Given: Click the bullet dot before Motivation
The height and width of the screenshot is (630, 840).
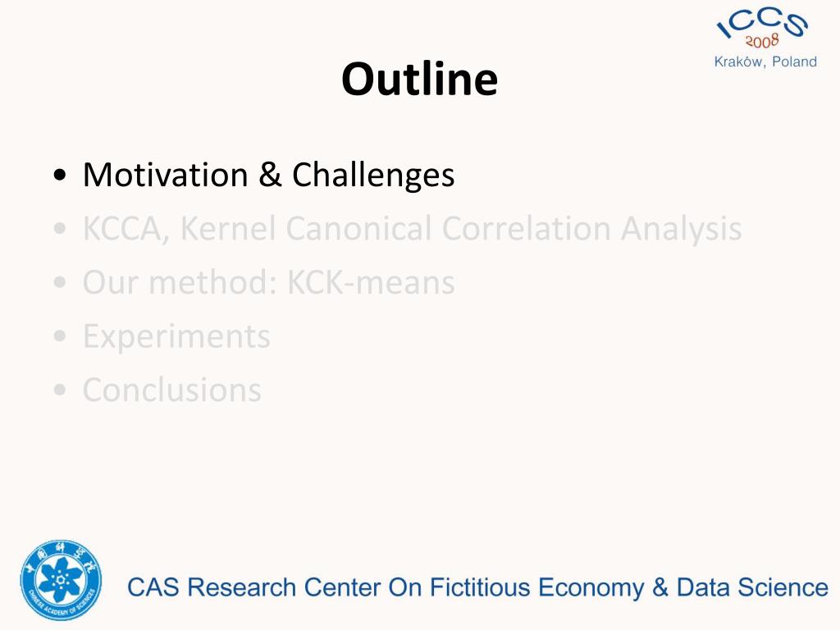Looking at the screenshot, I should pyautogui.click(x=60, y=176).
